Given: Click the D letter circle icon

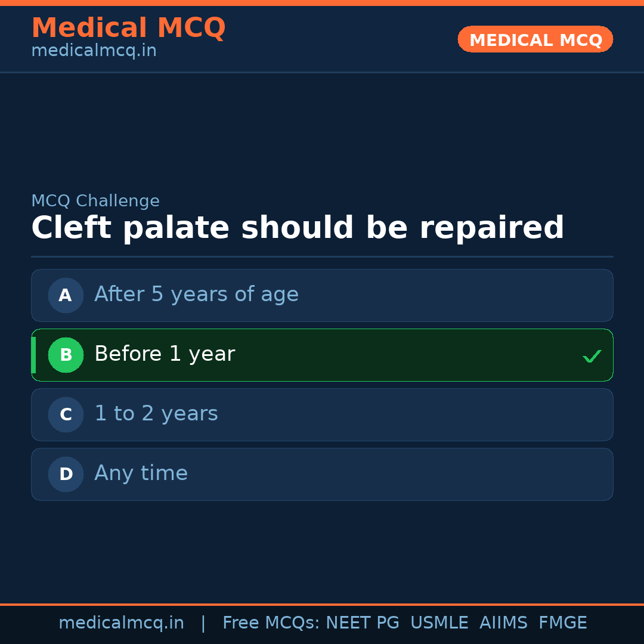Looking at the screenshot, I should 66,474.
